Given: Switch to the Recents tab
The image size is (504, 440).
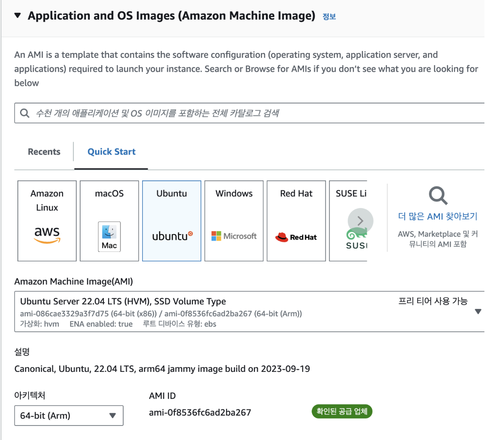Looking at the screenshot, I should [x=44, y=151].
